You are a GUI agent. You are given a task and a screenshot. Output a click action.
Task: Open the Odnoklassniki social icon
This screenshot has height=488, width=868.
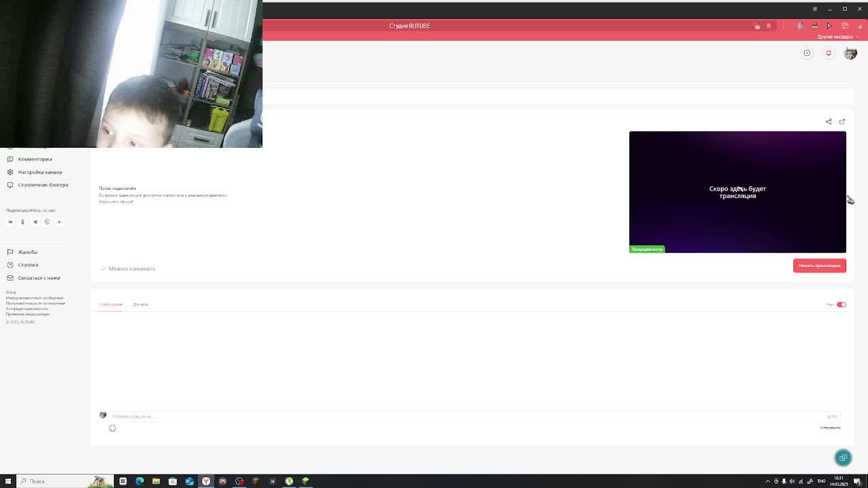(22, 222)
